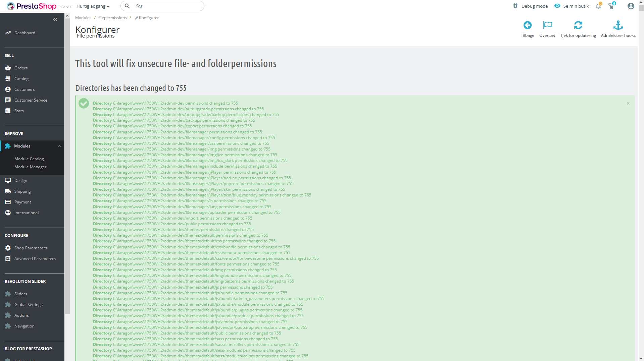Open the notifications bell
This screenshot has height=361, width=644.
(598, 6)
